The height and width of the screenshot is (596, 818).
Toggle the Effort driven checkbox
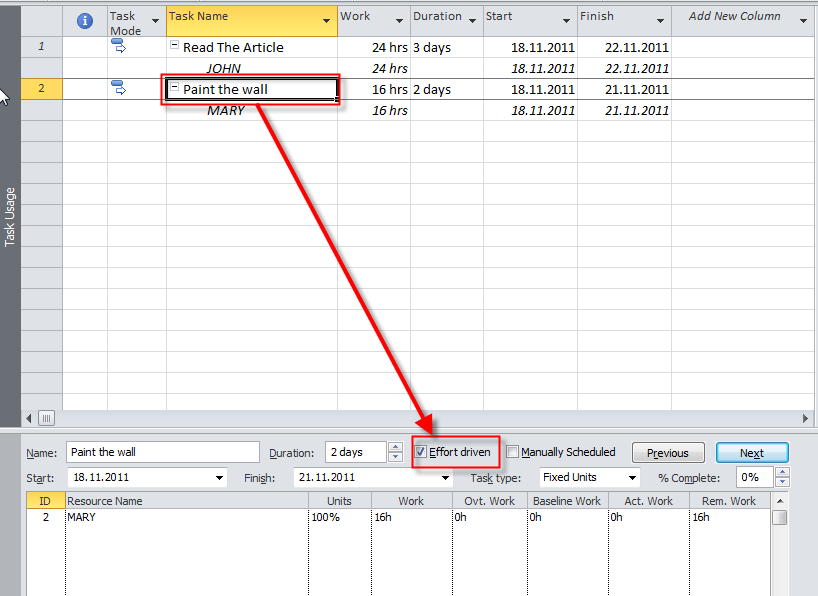[421, 453]
